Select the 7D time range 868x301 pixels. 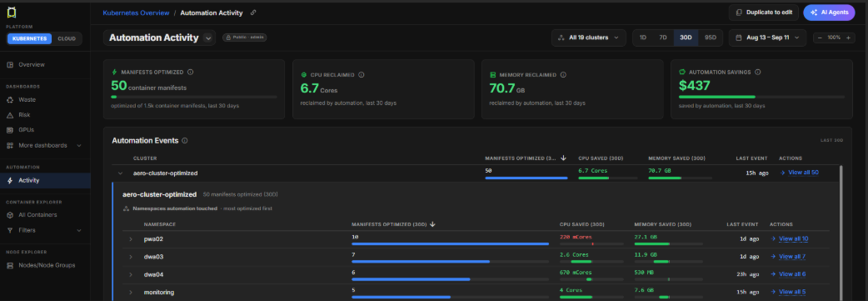pyautogui.click(x=662, y=38)
